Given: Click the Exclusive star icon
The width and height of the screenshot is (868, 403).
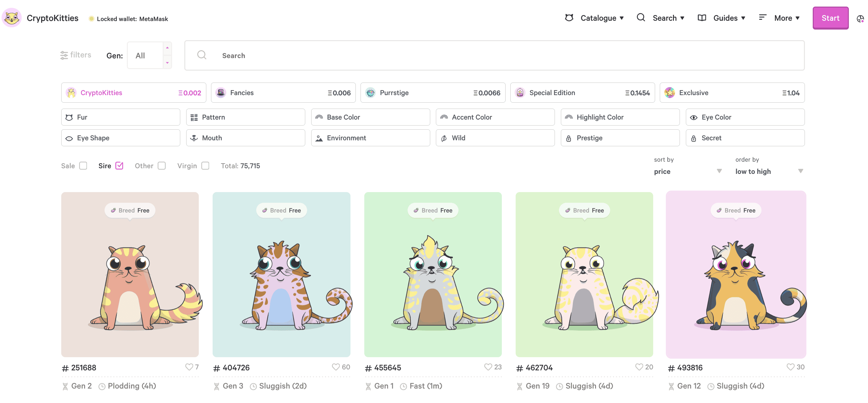Looking at the screenshot, I should [669, 93].
